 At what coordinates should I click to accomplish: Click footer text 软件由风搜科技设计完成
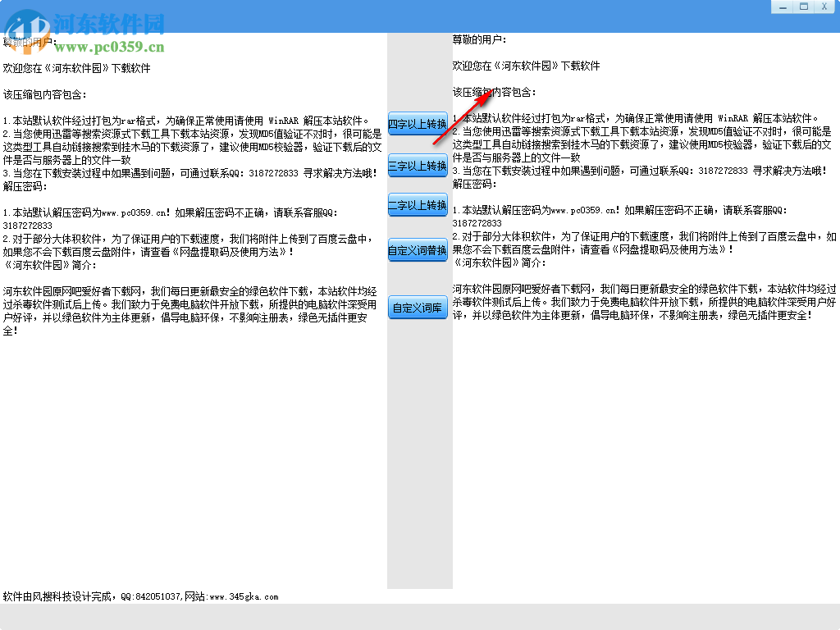point(57,596)
